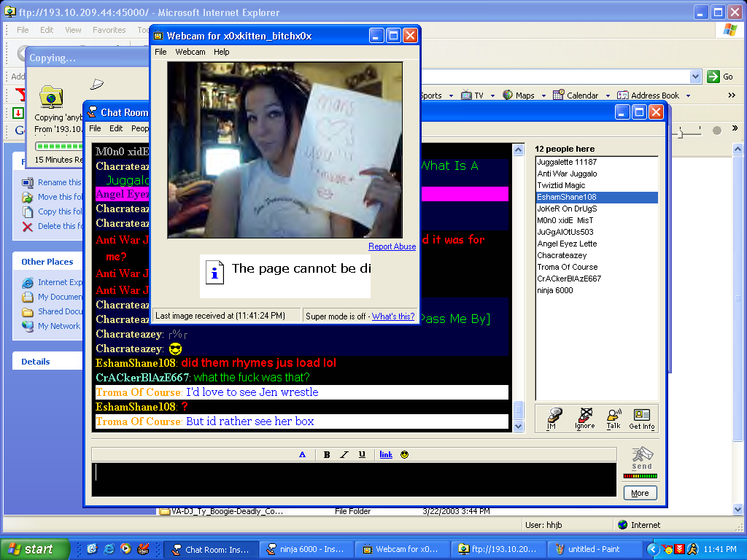Toggle italic text formatting
The image size is (747, 560).
pos(344,454)
